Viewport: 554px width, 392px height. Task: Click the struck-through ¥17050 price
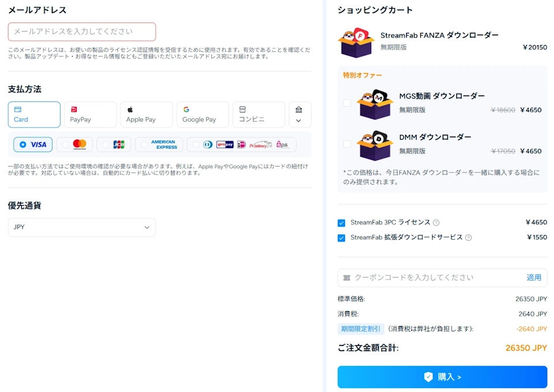point(503,152)
